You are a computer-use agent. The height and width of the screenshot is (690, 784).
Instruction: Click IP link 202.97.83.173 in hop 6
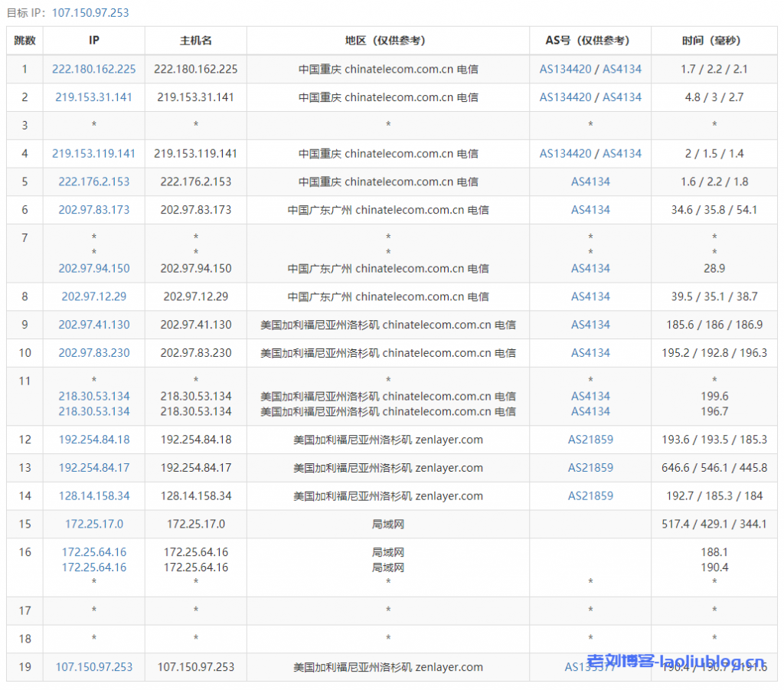94,210
